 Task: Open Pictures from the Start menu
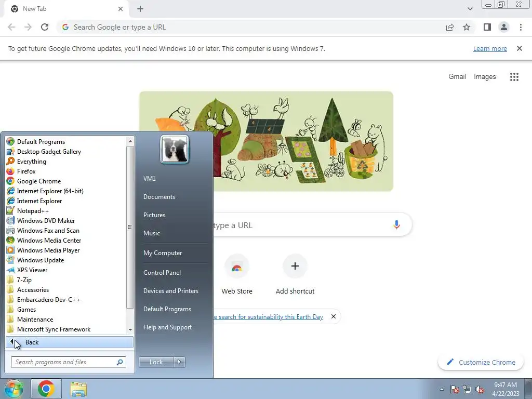tap(154, 215)
